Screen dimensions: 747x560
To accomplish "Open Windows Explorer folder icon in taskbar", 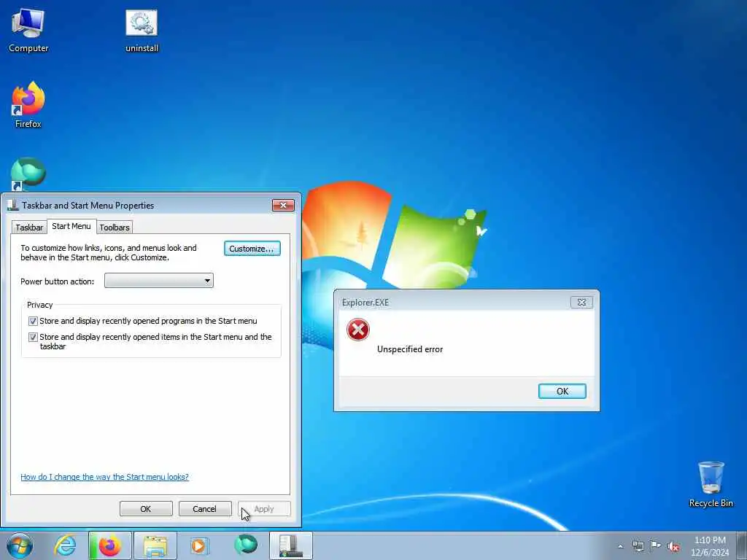I will (x=155, y=545).
